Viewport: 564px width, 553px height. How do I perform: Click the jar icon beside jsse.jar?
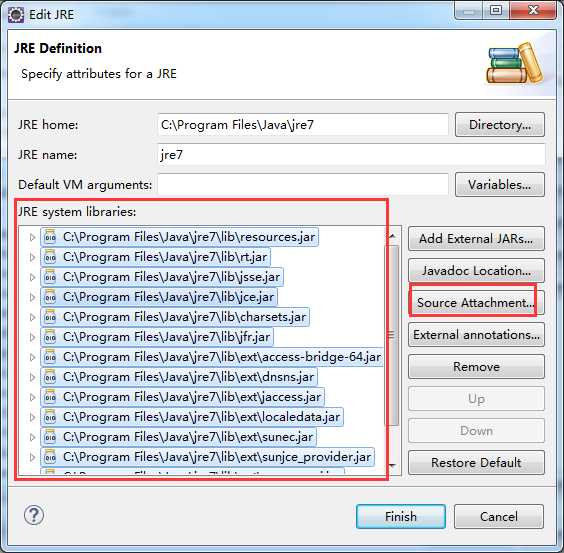(50, 277)
